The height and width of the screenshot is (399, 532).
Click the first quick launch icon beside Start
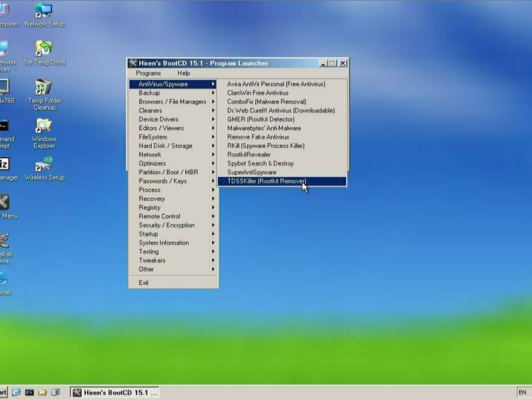pyautogui.click(x=16, y=392)
